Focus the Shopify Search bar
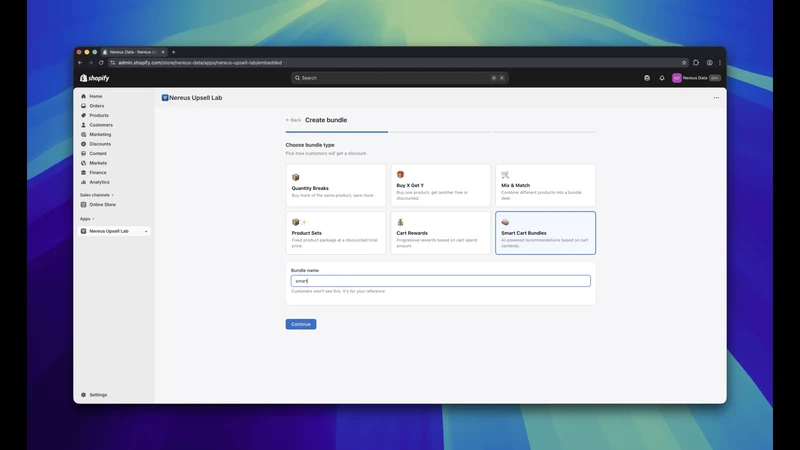 pos(399,78)
